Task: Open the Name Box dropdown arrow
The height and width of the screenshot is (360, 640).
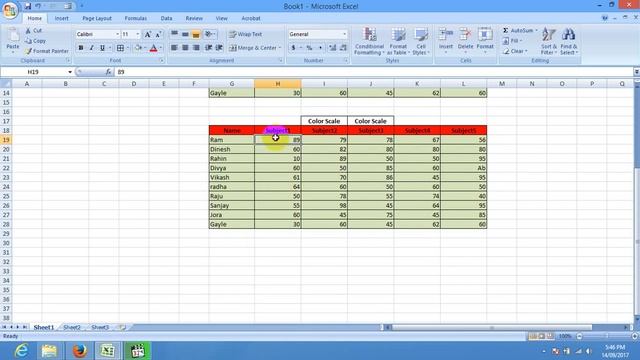Action: click(x=70, y=72)
